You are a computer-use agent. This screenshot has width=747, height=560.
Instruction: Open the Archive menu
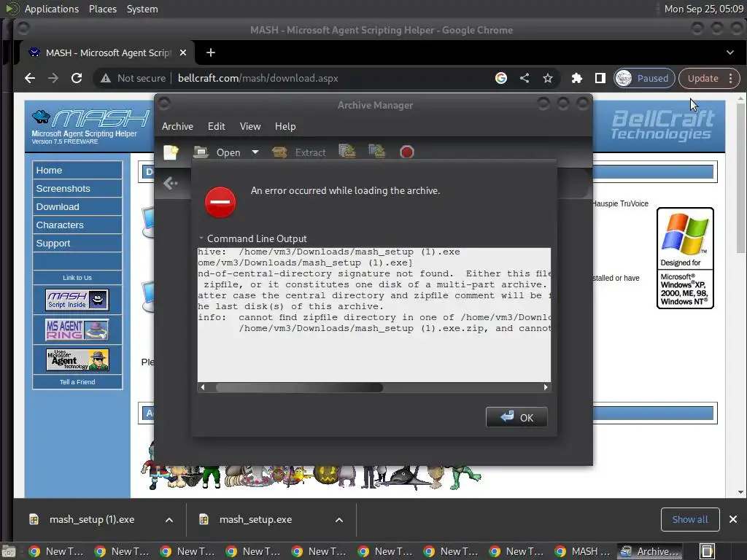tap(177, 127)
